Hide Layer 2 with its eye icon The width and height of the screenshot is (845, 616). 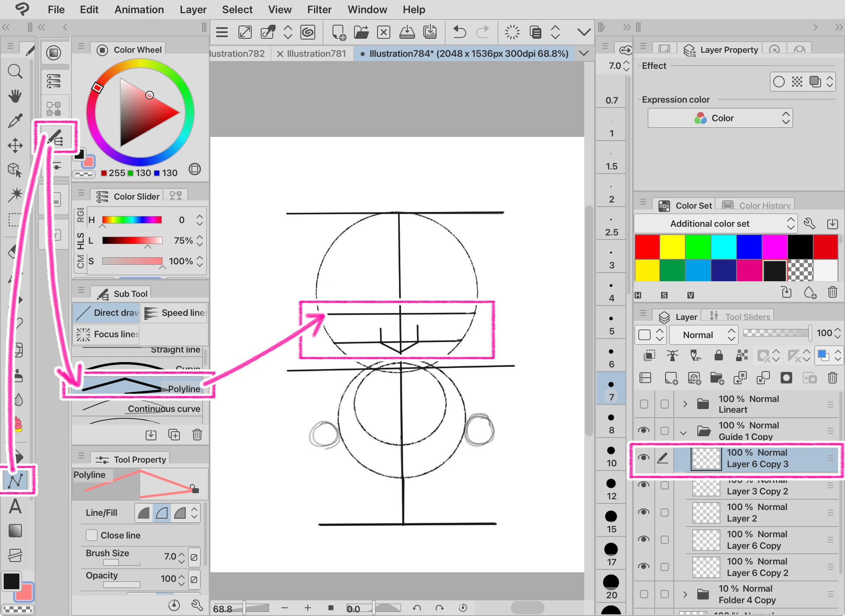click(x=643, y=512)
